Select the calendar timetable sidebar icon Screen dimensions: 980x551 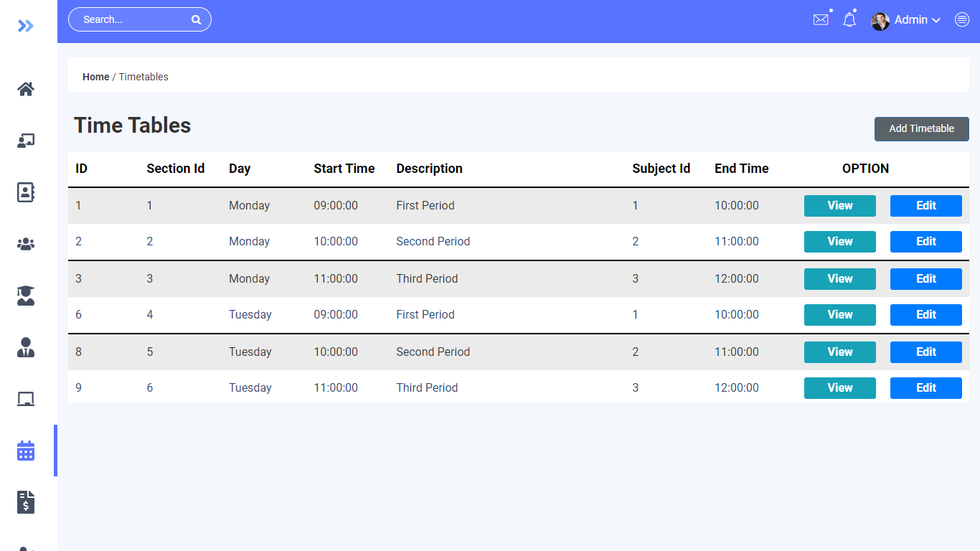26,451
